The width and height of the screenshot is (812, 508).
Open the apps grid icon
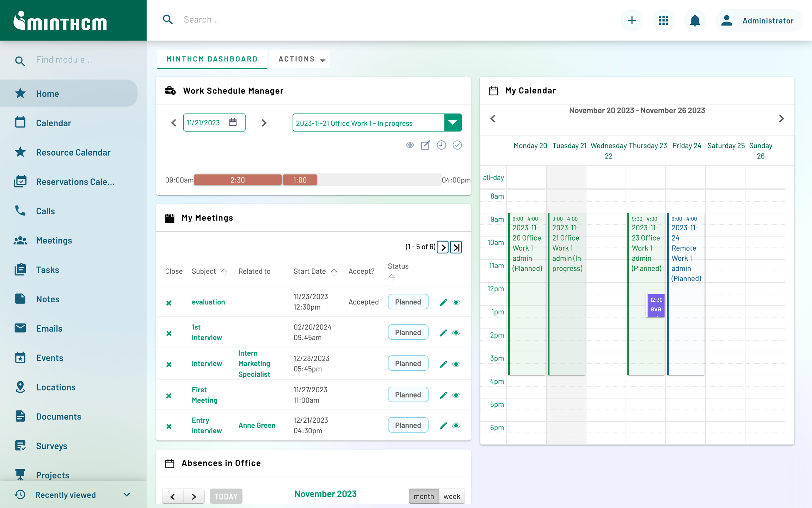[x=663, y=20]
